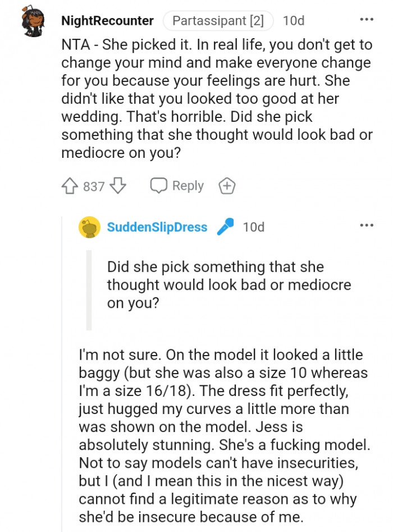
Task: Give an award using the plus icon
Action: click(227, 185)
